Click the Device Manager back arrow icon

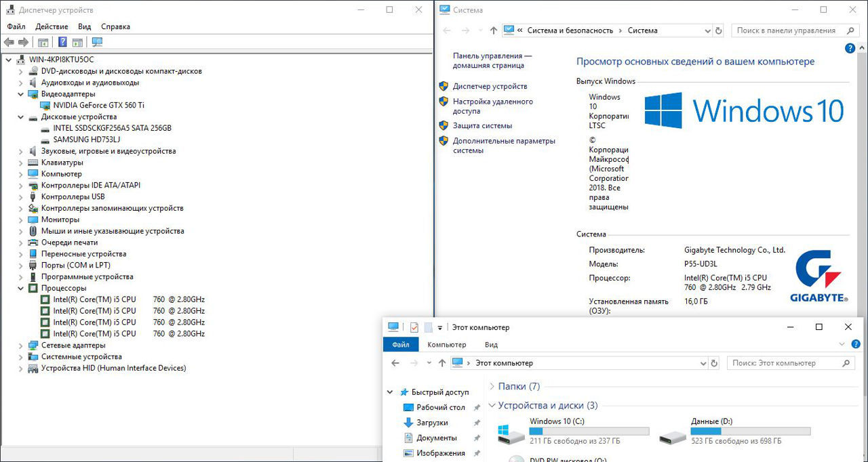(x=9, y=42)
